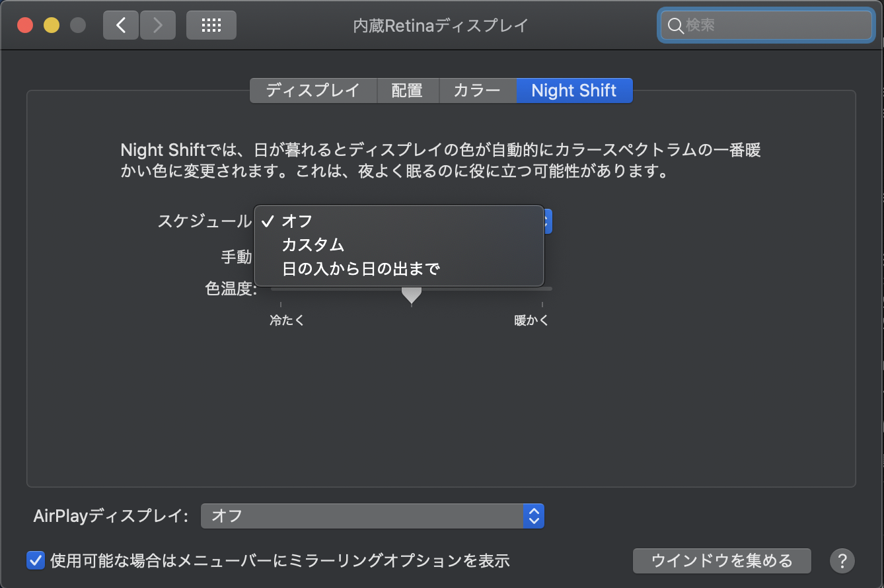Show all preferences with the grid icon
The width and height of the screenshot is (884, 588).
[211, 26]
